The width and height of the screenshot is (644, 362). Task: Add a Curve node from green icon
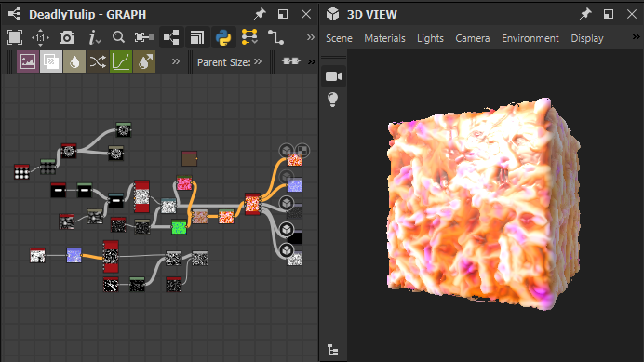coord(121,62)
